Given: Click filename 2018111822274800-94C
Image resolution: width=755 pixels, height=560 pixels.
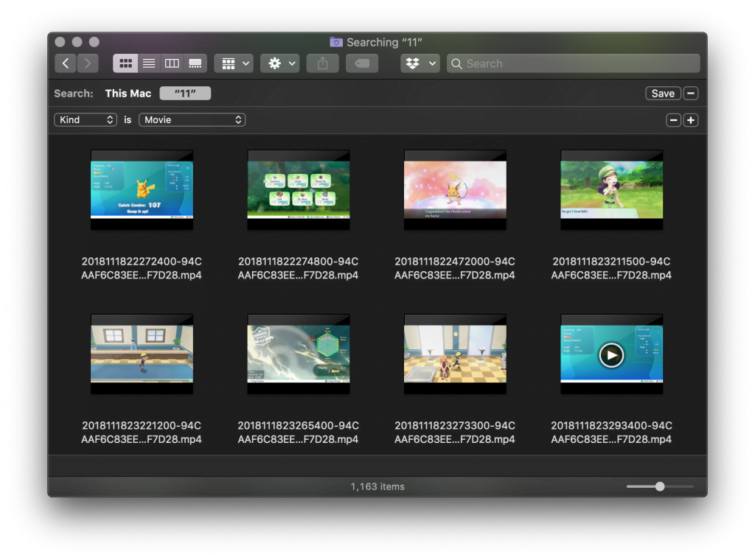Looking at the screenshot, I should pyautogui.click(x=298, y=268).
